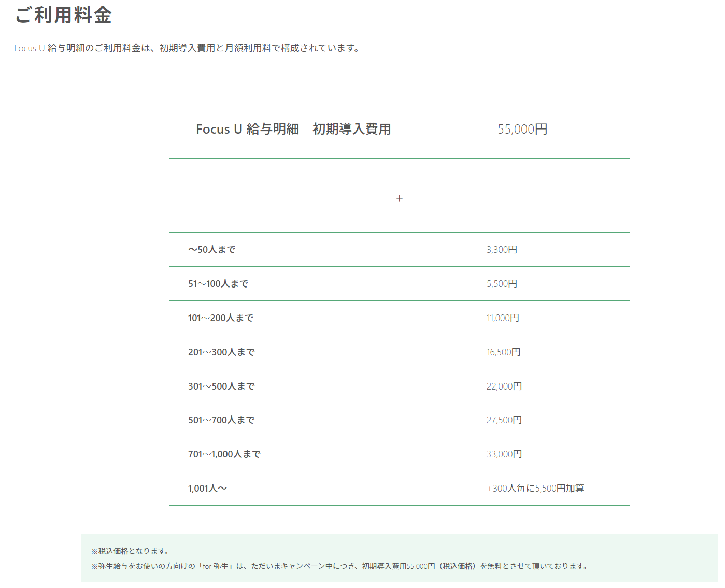The height and width of the screenshot is (588, 725).
Task: Click the for 弥生 campaign note
Action: click(339, 566)
